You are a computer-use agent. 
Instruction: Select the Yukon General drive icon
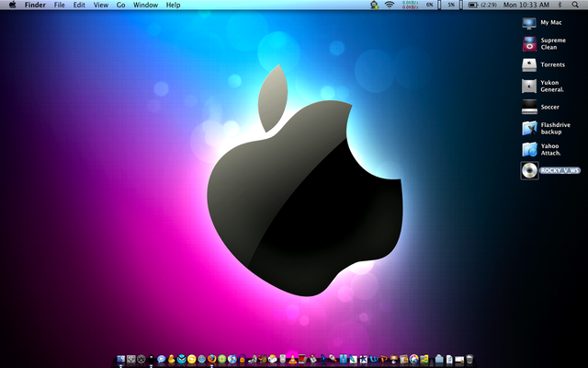529,86
